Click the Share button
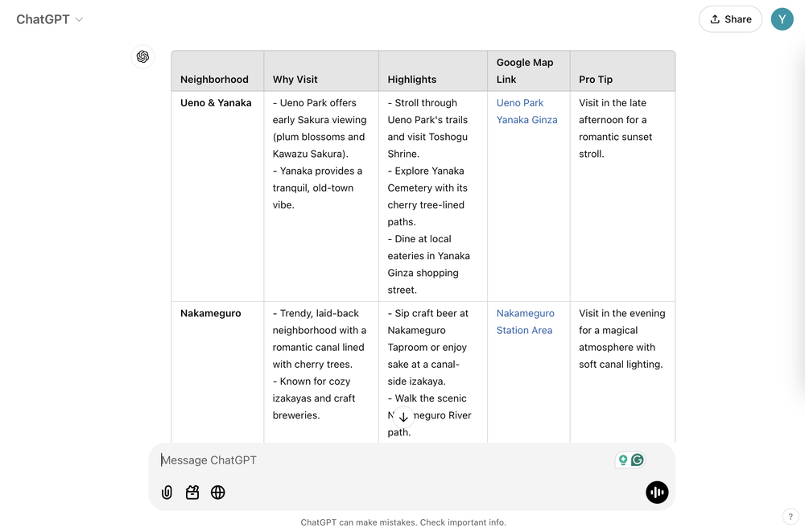 coord(729,19)
